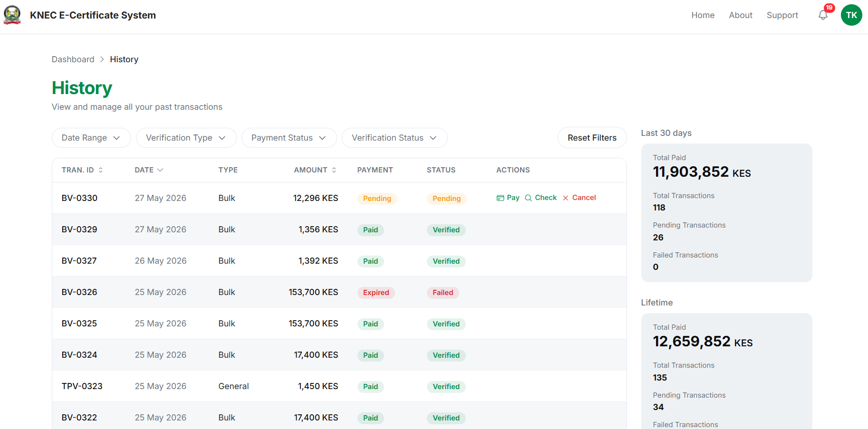This screenshot has width=868, height=429.
Task: Click the Expired payment badge for BV-0326
Action: pyautogui.click(x=376, y=293)
